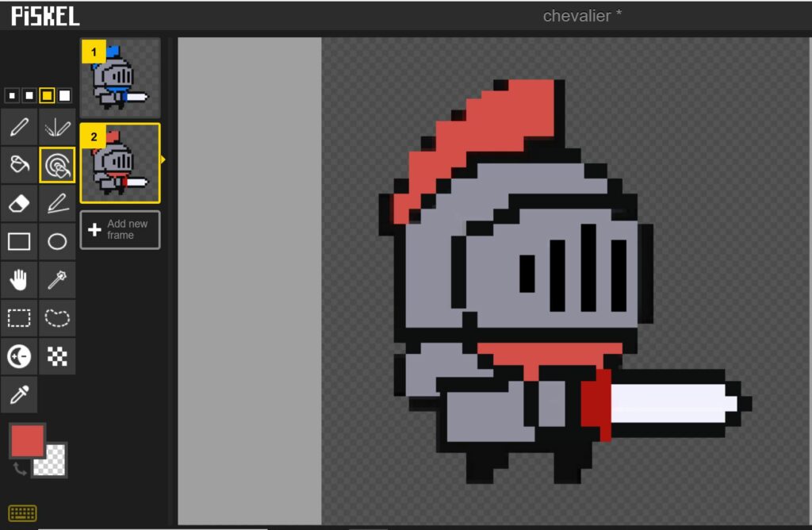Viewport: 812px width, 530px height.
Task: Select the Rectangle selection tool
Action: [x=19, y=318]
